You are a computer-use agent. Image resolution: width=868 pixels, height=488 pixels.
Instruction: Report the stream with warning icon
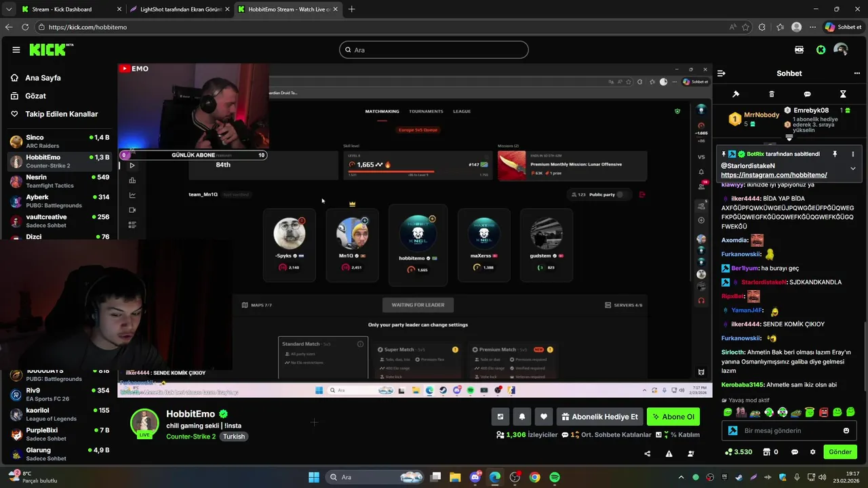coord(669,453)
